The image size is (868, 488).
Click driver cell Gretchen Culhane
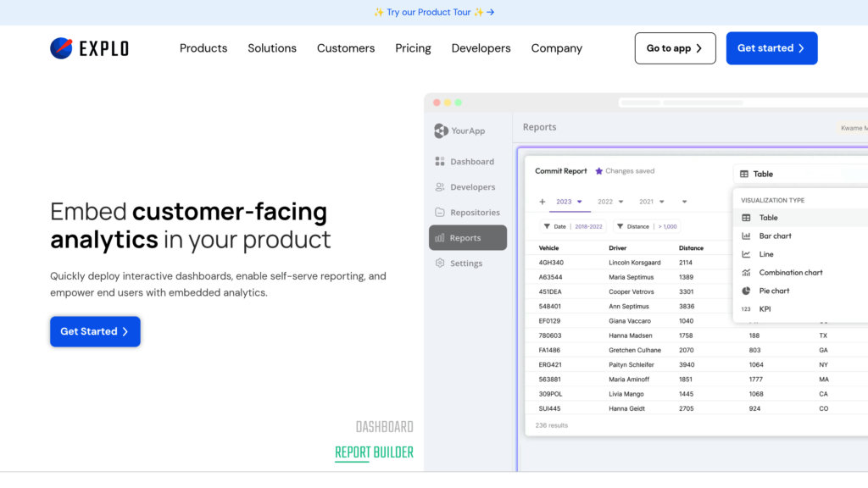635,350
